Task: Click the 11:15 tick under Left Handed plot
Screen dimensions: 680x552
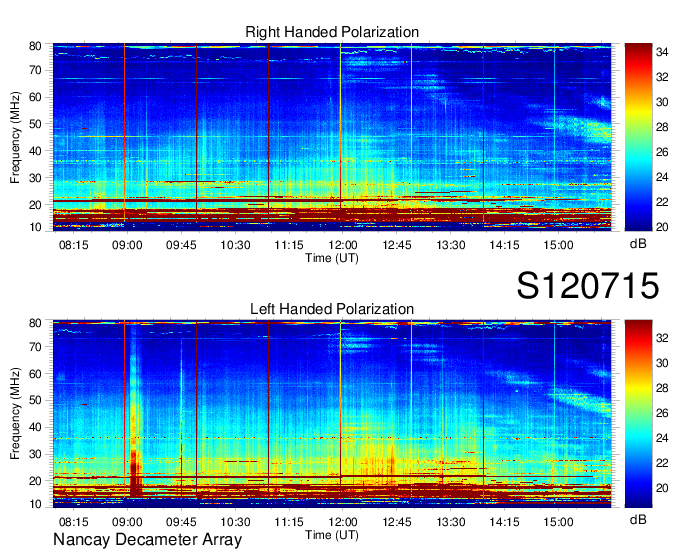Action: tap(289, 522)
